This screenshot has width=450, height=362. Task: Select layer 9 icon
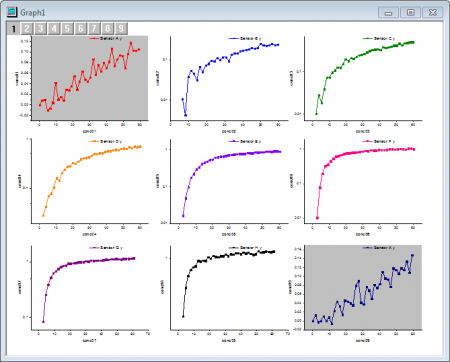[121, 28]
